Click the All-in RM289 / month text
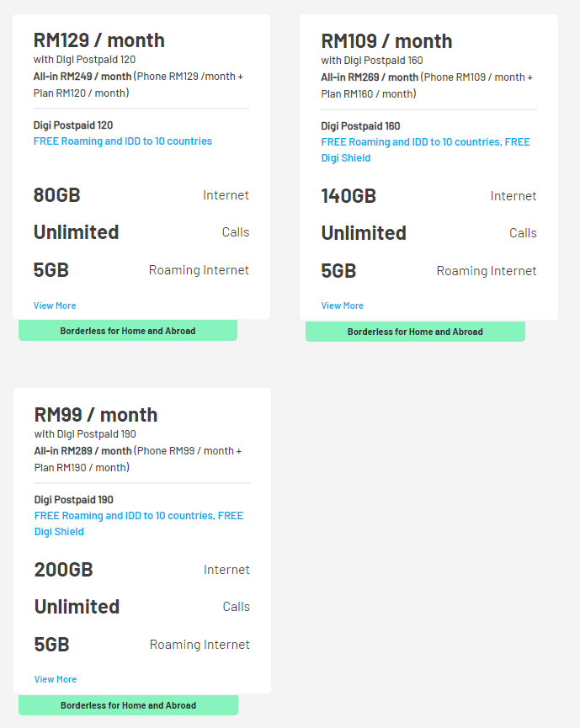 83,451
